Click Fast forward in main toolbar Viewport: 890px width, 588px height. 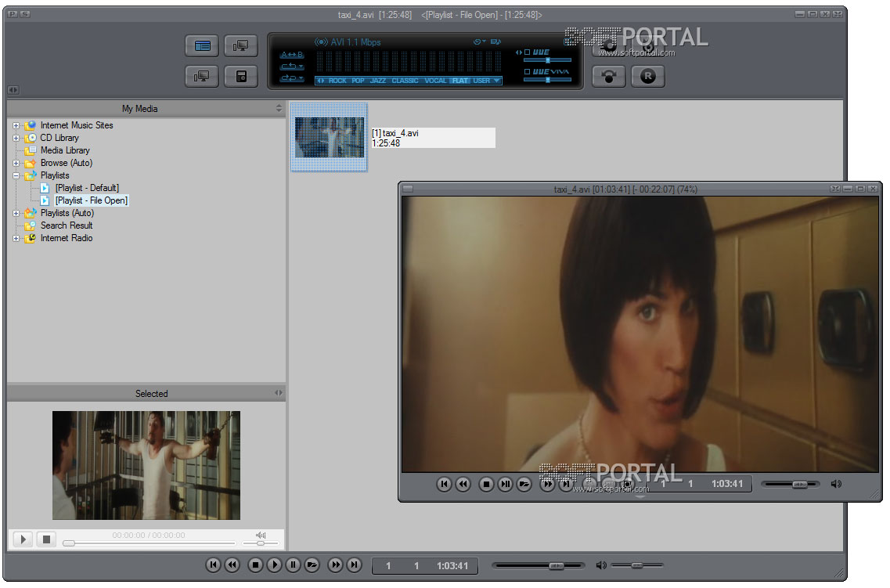coord(336,565)
